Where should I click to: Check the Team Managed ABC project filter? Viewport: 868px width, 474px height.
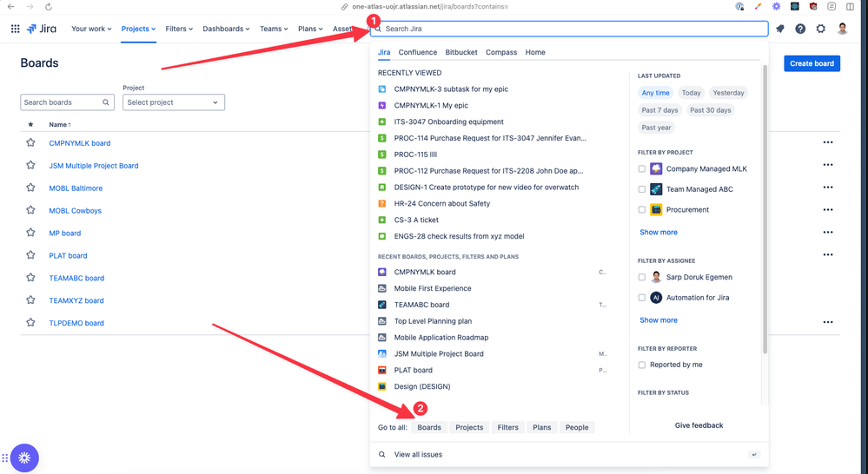click(641, 189)
